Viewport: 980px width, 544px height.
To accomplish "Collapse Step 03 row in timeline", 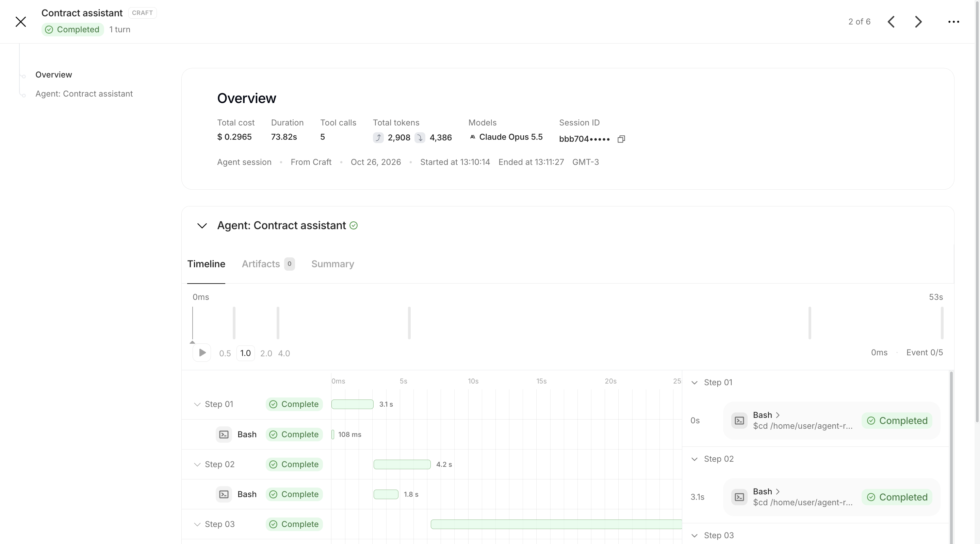I will click(197, 524).
